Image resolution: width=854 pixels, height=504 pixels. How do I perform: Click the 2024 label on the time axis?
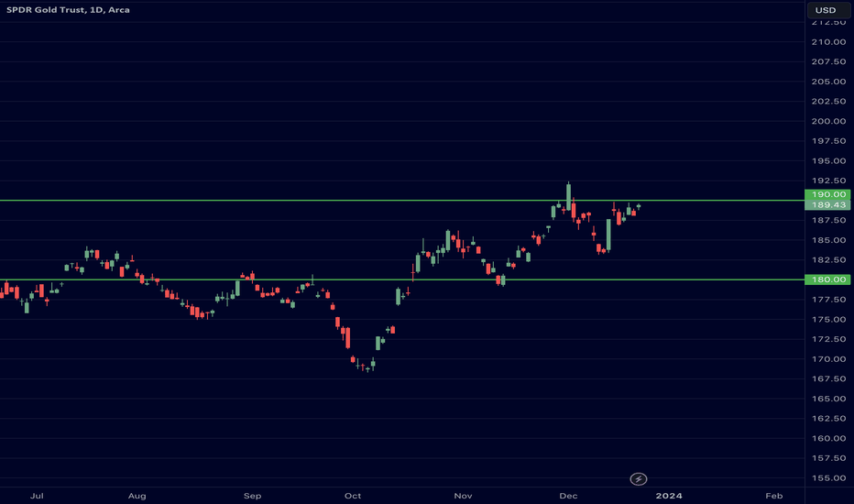[669, 496]
